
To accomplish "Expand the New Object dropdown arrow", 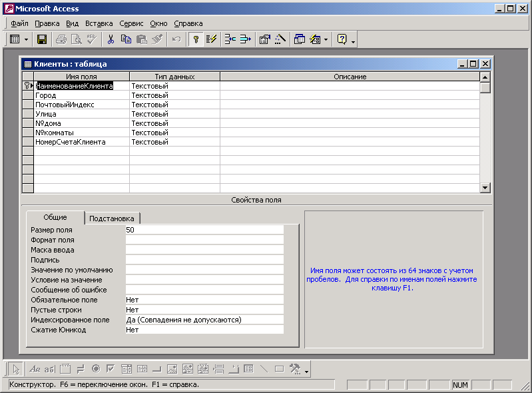I will click(x=326, y=39).
